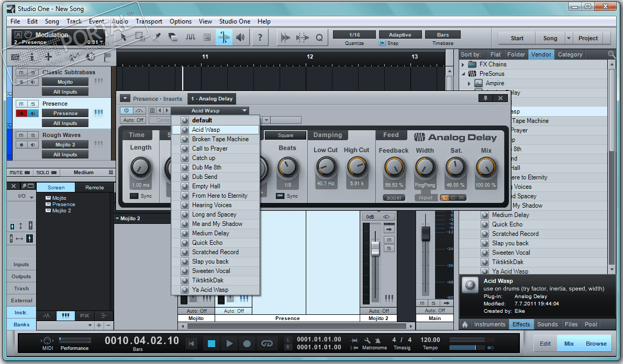The image size is (623, 364).
Task: Select the Range tool
Action: click(140, 37)
